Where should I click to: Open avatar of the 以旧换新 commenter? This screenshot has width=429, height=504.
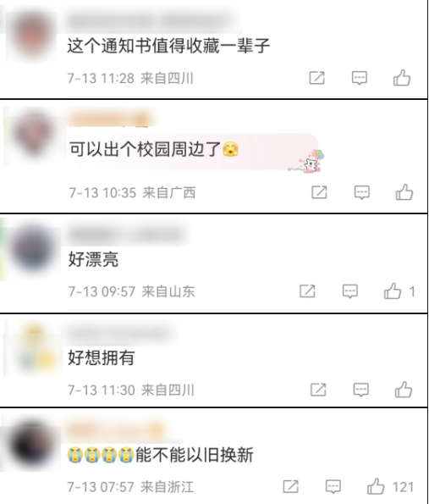pos(32,444)
